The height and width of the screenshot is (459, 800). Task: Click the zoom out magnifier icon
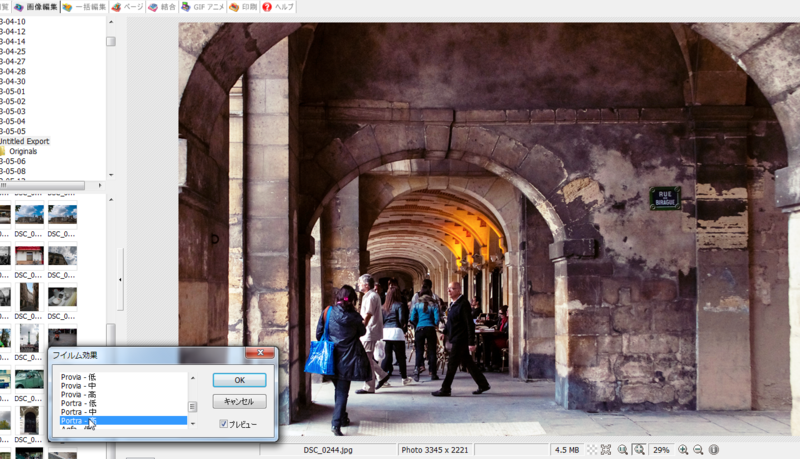(698, 450)
